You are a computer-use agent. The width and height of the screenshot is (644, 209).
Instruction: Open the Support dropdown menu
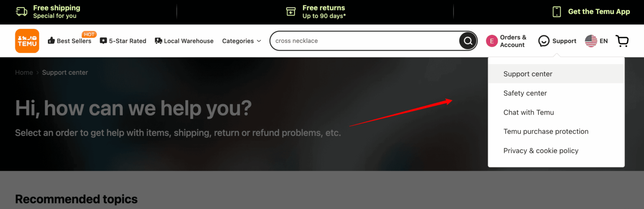pyautogui.click(x=564, y=41)
